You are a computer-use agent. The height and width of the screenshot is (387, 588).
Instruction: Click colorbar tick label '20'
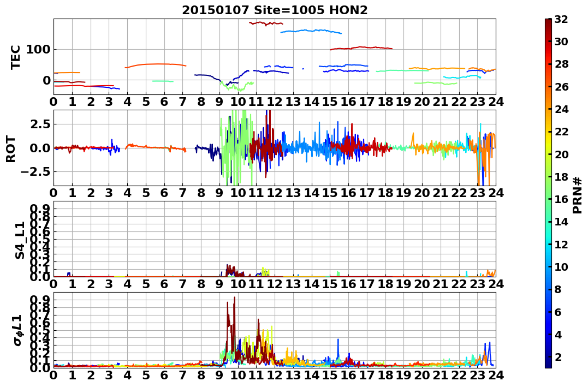(561, 154)
